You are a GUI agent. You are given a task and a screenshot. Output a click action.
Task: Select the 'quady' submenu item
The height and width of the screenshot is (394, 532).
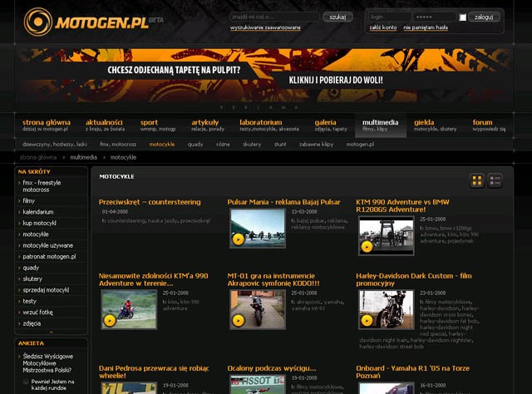click(x=195, y=145)
